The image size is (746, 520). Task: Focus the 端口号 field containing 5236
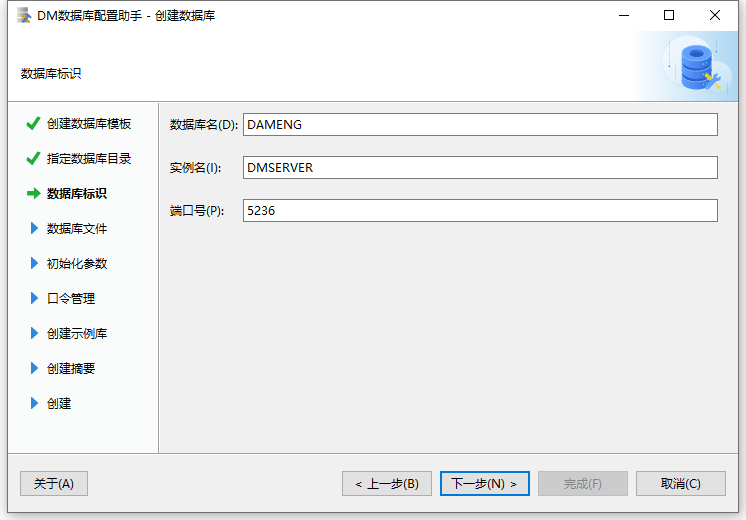coord(480,210)
